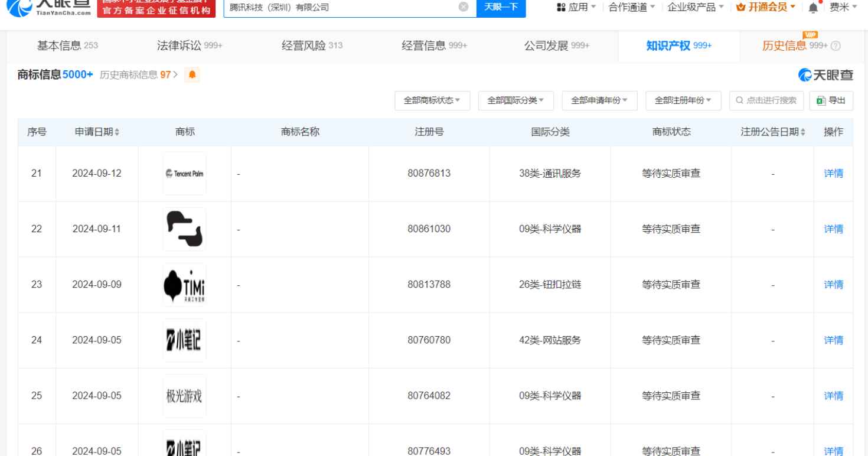The width and height of the screenshot is (868, 456).
Task: Switch to 经营信息 tab
Action: [x=434, y=47]
